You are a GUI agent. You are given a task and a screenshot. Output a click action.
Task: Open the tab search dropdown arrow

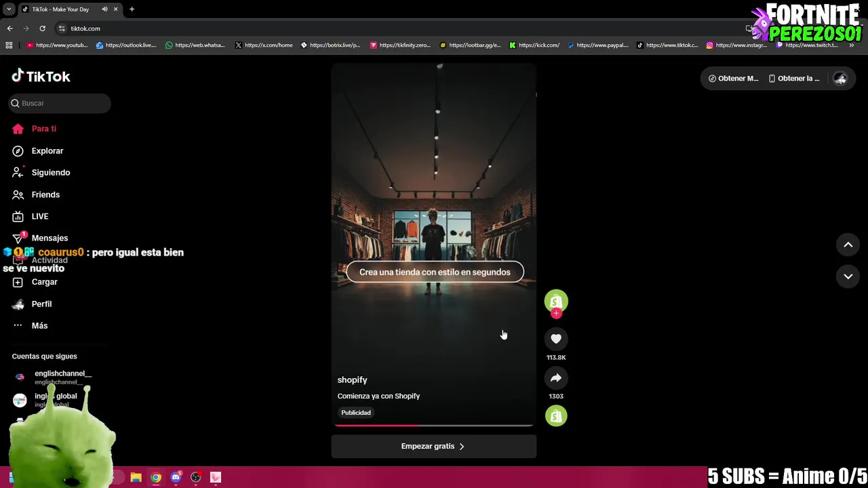coord(9,9)
